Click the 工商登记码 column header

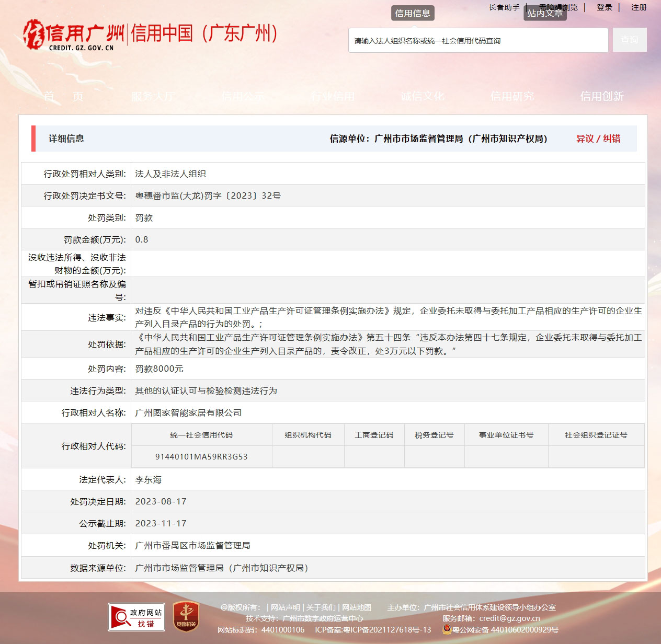pos(374,435)
